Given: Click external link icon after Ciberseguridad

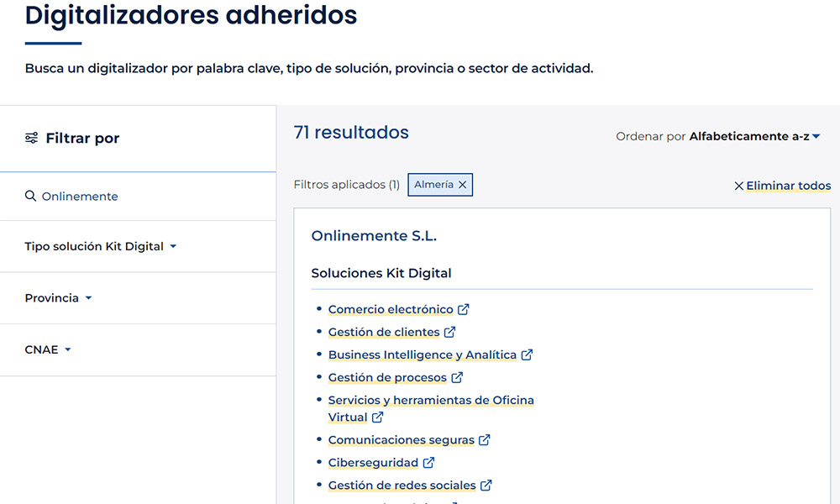Looking at the screenshot, I should pyautogui.click(x=428, y=462).
